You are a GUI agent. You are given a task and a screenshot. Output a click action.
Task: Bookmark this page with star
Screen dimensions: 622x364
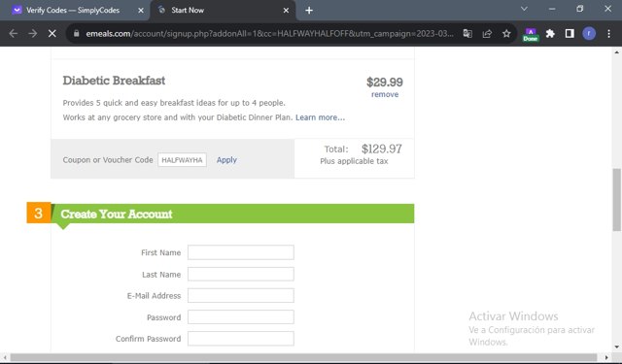pos(506,34)
